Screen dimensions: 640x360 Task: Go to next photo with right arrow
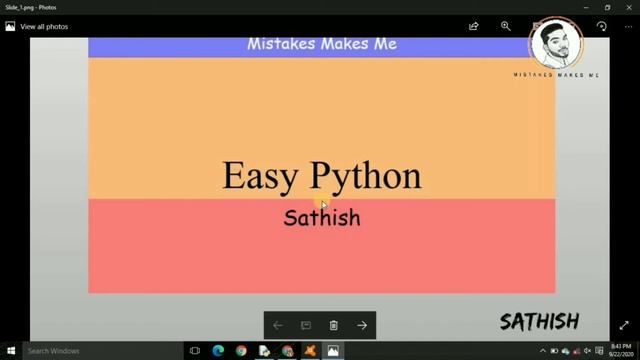coord(362,325)
